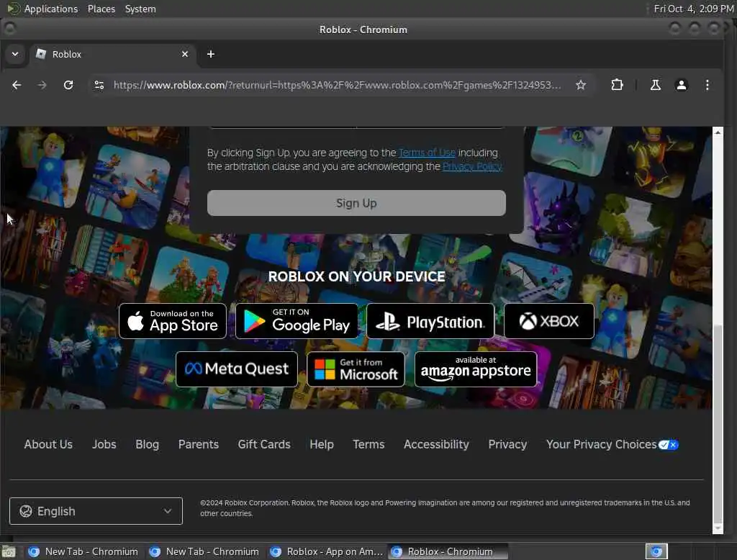Open the Xbox store badge
Screen dimensions: 737x560
(549, 321)
